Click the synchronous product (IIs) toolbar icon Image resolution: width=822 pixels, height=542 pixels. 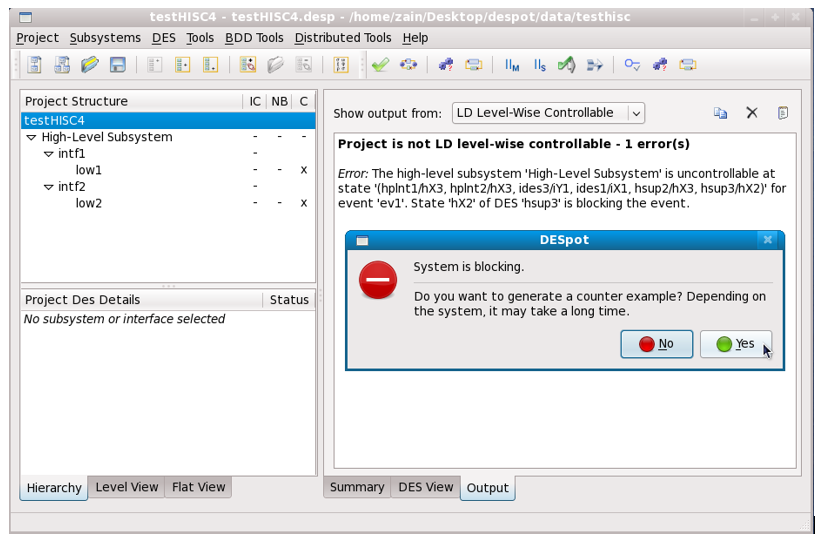539,65
